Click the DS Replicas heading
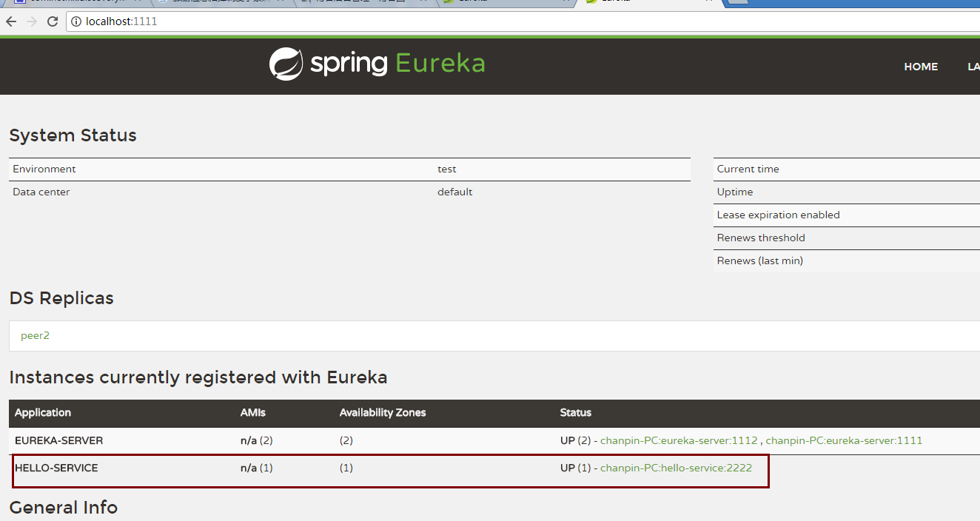Viewport: 980px width, 521px height. click(61, 298)
